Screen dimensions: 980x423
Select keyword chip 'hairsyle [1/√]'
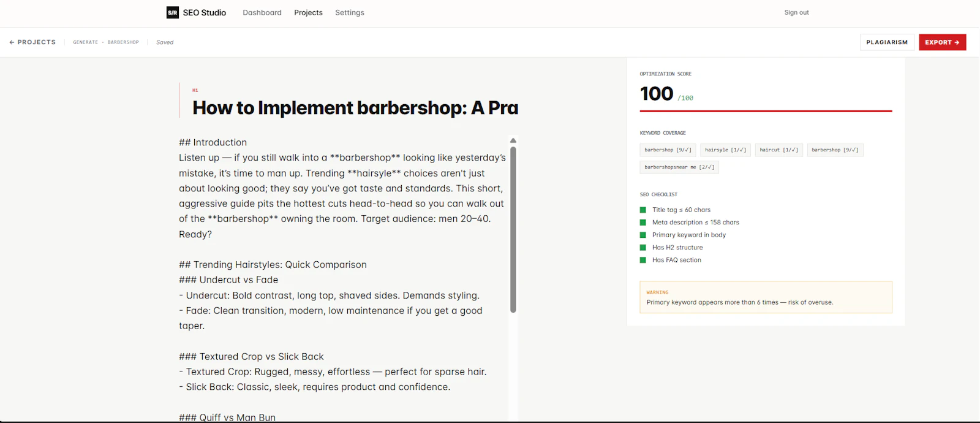click(725, 150)
